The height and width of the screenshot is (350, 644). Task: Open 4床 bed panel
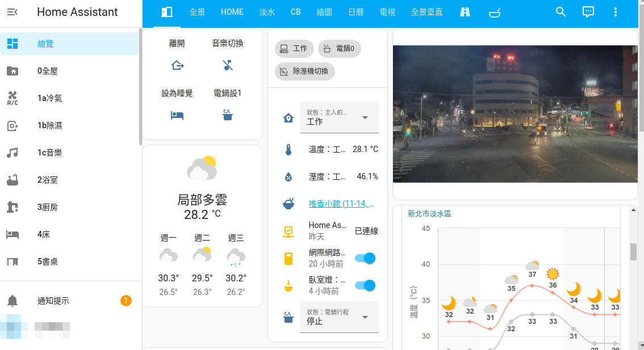point(69,234)
